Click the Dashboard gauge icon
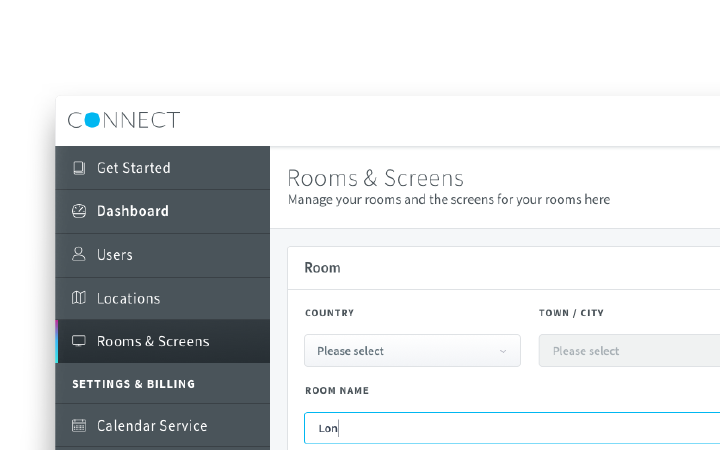Viewport: 720px width, 450px height. tap(79, 211)
